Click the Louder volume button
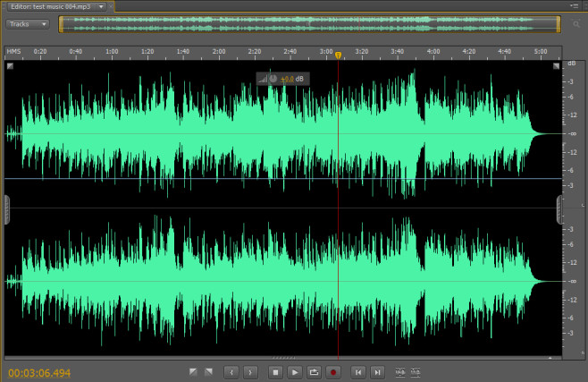The image size is (588, 382). point(400,372)
